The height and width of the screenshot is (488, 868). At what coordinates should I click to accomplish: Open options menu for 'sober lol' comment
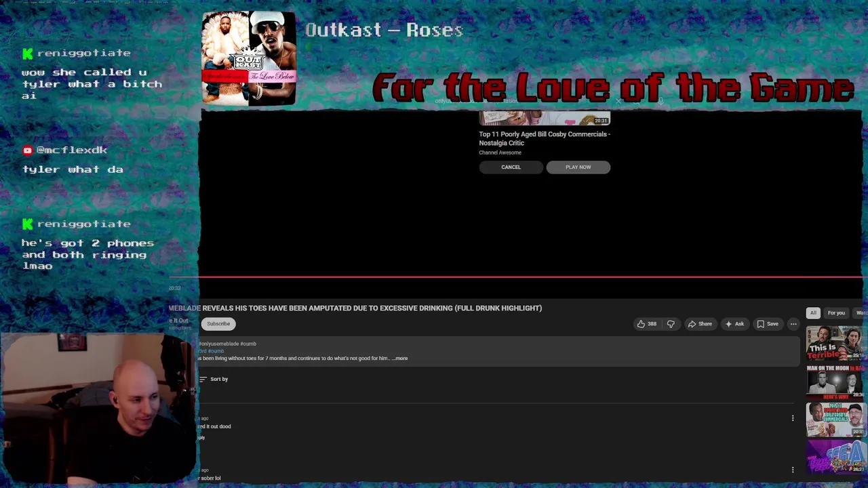pos(793,470)
